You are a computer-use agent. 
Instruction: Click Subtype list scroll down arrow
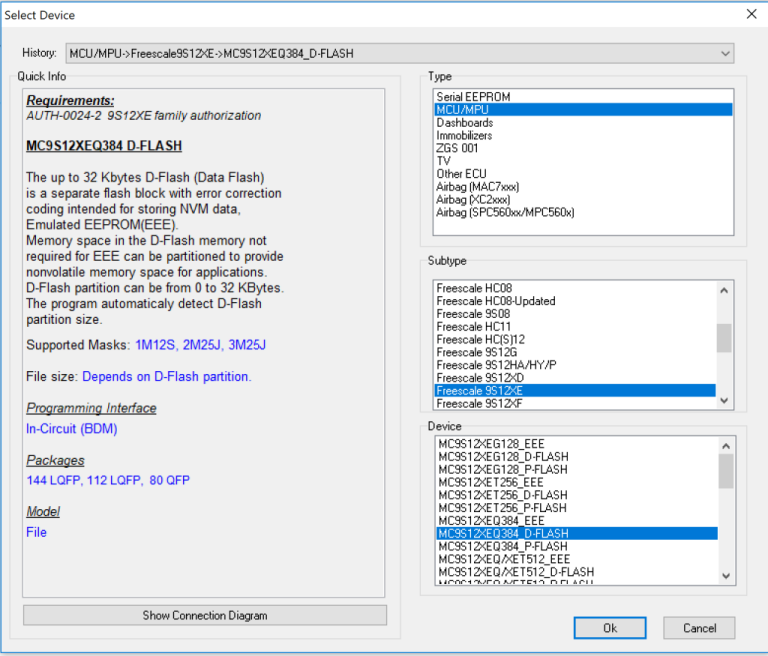pyautogui.click(x=724, y=400)
